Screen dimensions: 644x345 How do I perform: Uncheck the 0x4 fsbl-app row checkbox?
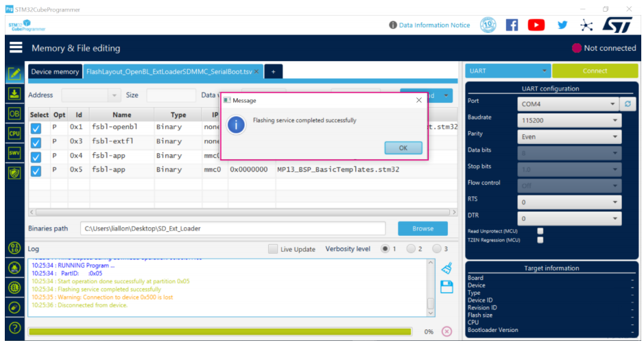(x=36, y=157)
